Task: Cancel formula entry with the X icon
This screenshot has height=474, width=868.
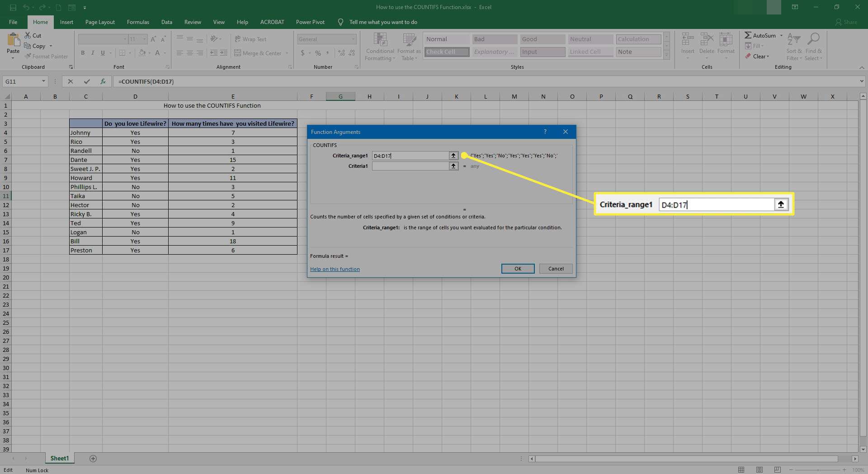Action: click(x=70, y=81)
